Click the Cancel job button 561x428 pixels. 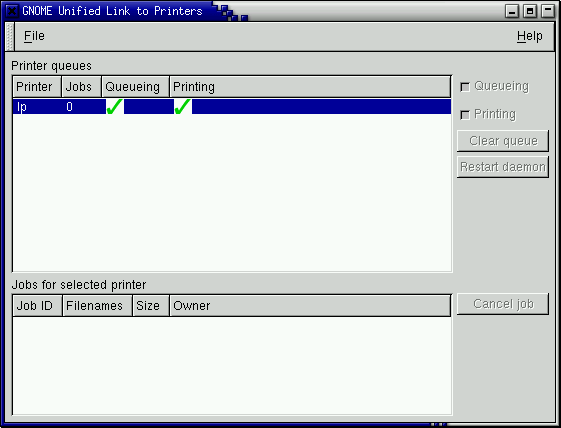(x=503, y=304)
